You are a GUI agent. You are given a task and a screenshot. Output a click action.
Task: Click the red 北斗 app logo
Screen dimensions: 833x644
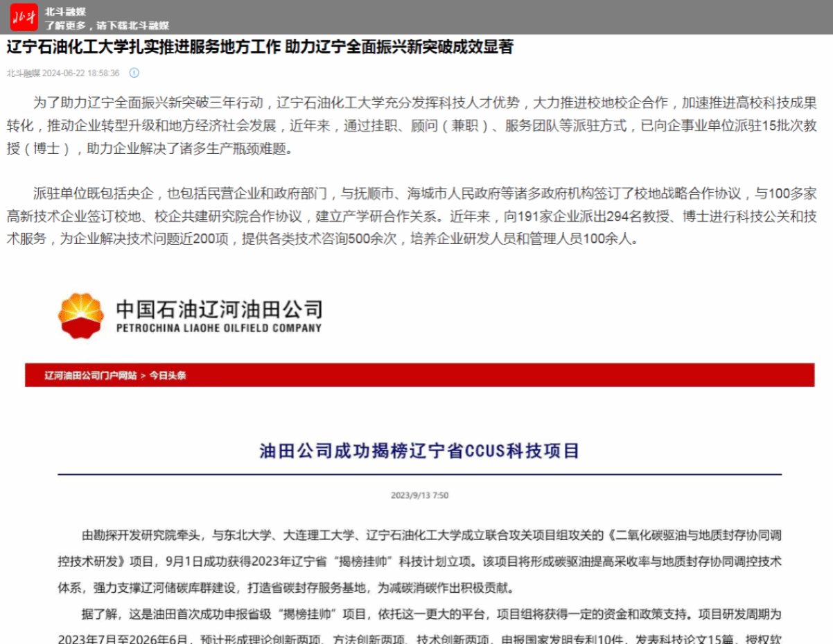pyautogui.click(x=24, y=17)
